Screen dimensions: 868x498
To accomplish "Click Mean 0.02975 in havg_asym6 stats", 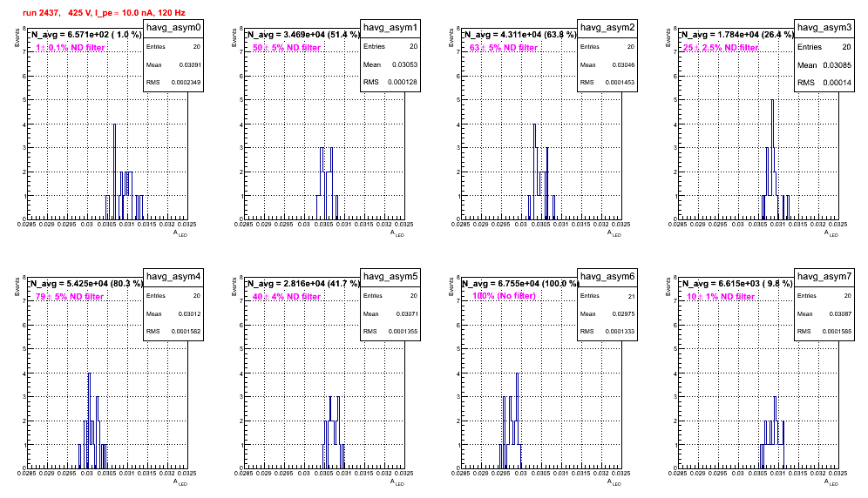I will [x=607, y=313].
